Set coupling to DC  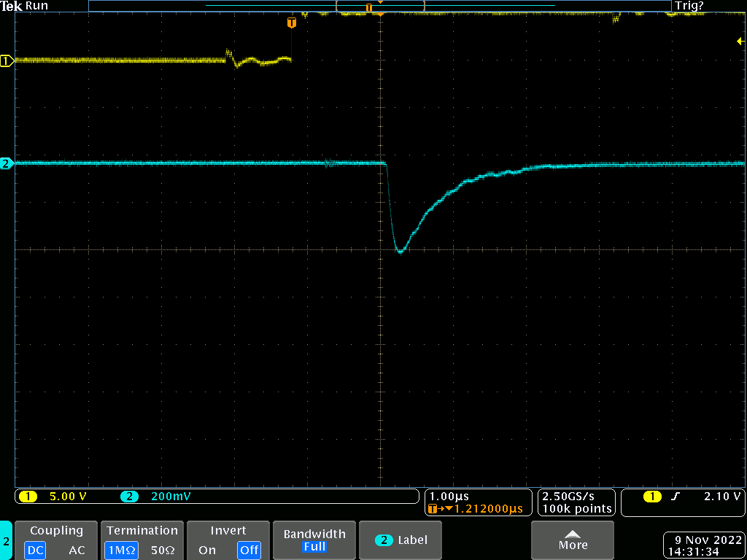pos(35,551)
